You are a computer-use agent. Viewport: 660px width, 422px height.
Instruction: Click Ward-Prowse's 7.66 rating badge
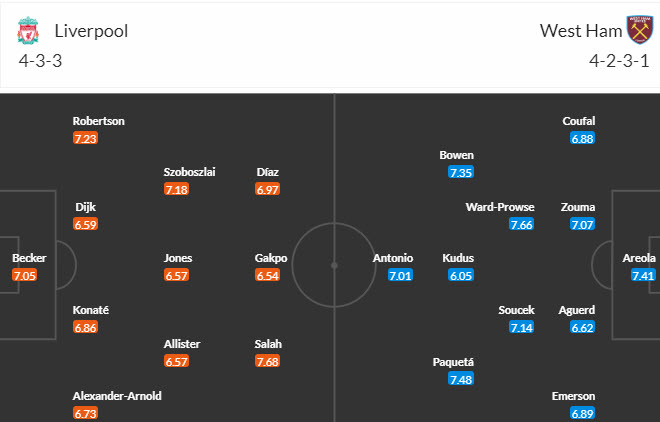[521, 223]
